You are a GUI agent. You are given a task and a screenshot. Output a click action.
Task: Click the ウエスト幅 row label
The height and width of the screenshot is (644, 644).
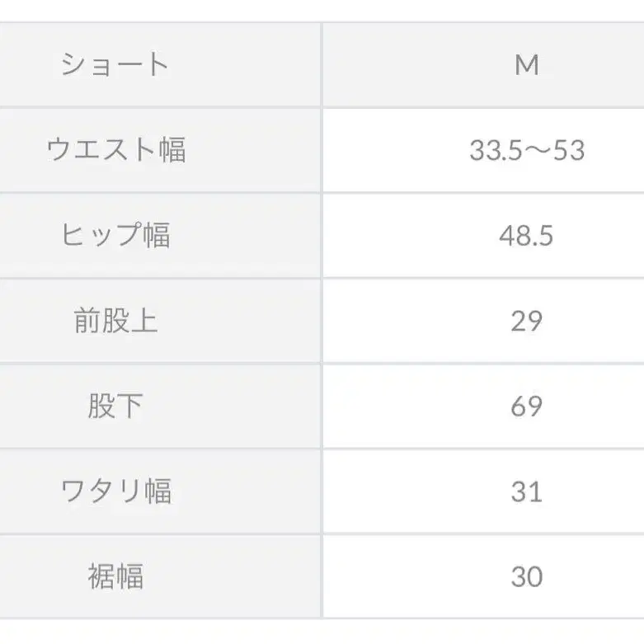point(115,150)
